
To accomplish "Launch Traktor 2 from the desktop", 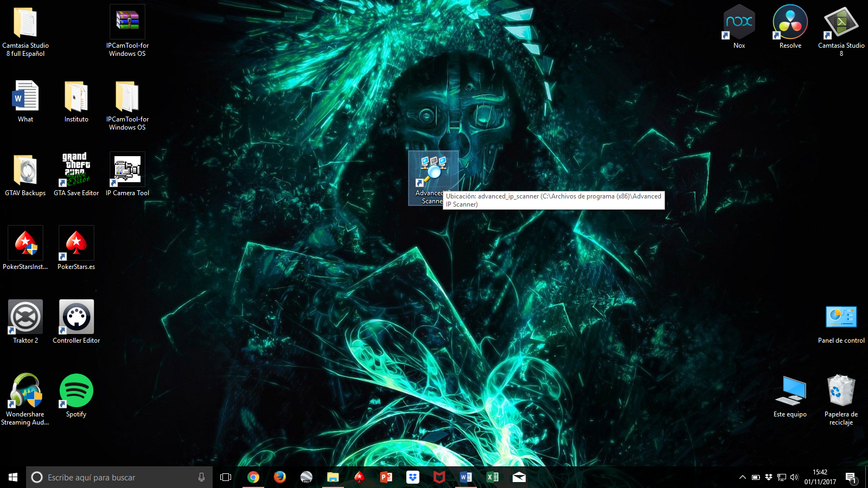I will pos(25,322).
